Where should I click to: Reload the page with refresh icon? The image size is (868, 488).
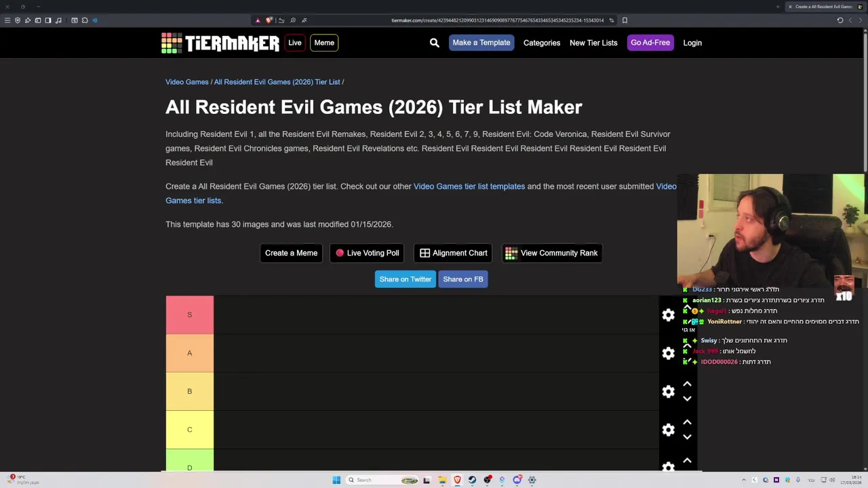(x=840, y=20)
